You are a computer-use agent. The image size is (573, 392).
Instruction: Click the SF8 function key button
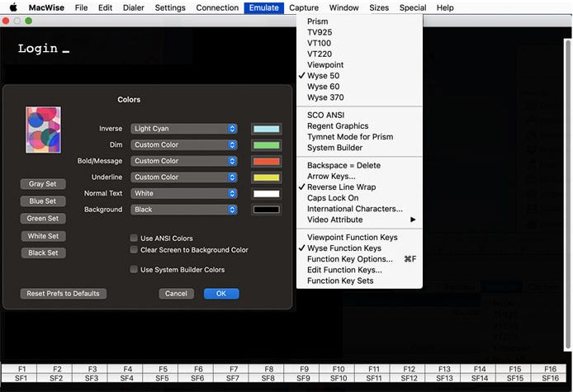click(268, 378)
